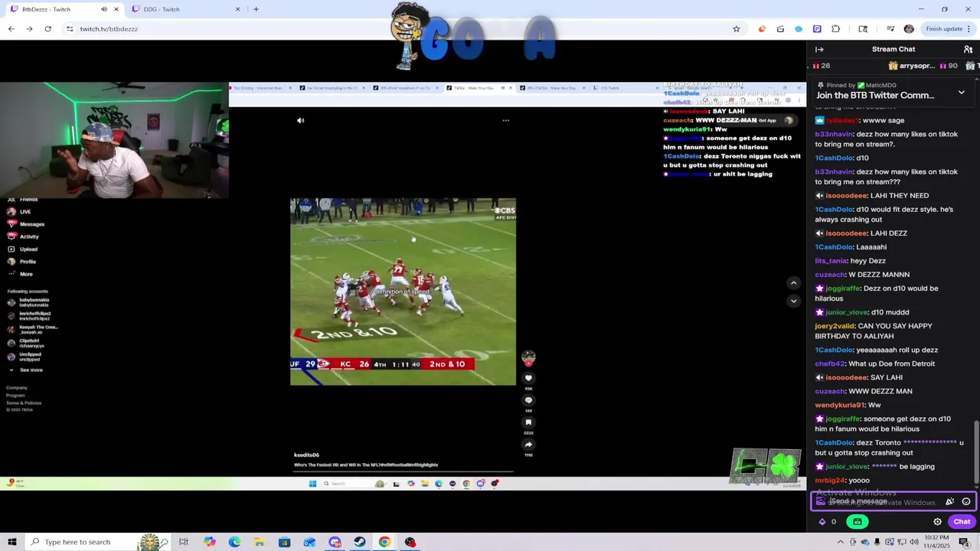The height and width of the screenshot is (551, 980).
Task: Open a new browser tab
Action: (256, 9)
